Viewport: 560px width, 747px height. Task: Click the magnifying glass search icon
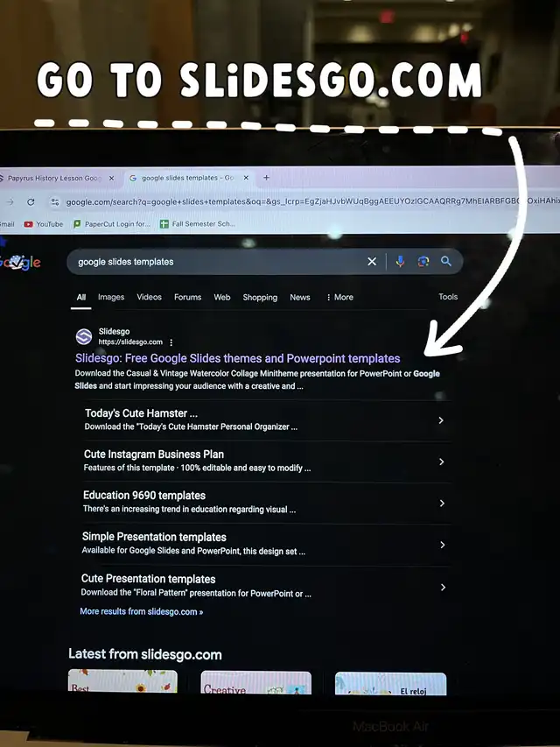445,261
